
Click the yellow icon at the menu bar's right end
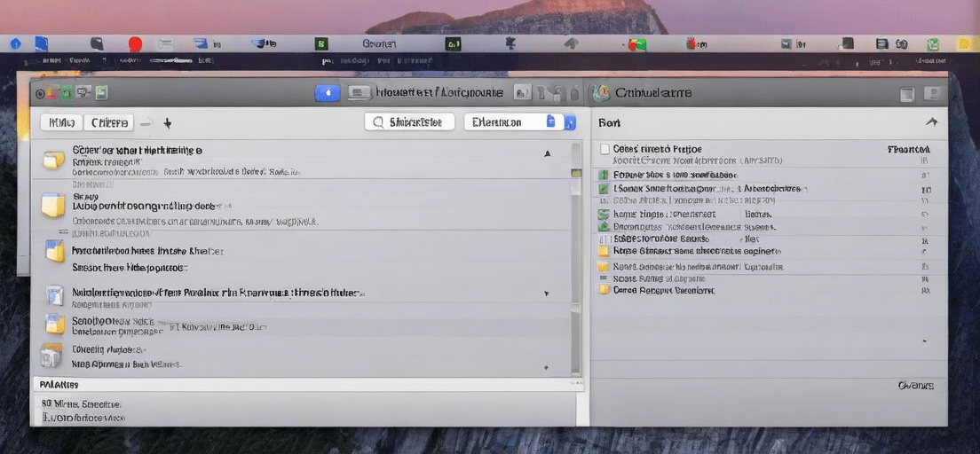964,43
